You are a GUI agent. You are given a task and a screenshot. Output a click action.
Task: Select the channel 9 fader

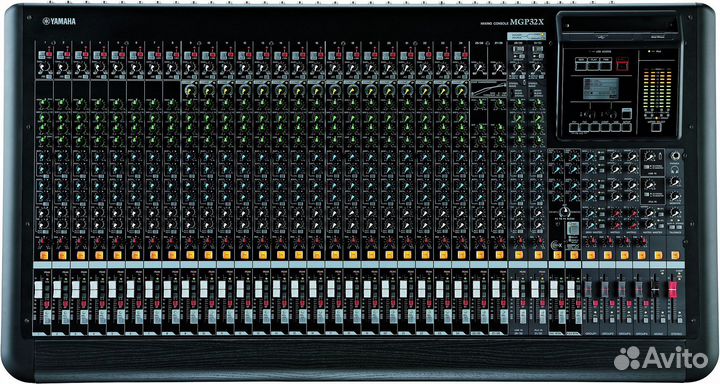pos(185,289)
